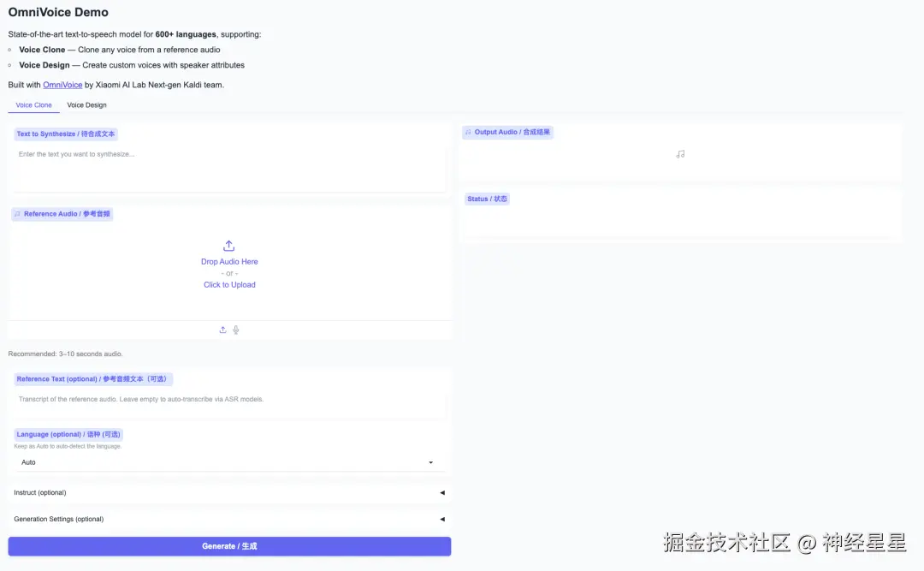Click the 'Voice Design — Create custom voices' bullet
Screen dimensions: 924x571
(132, 65)
